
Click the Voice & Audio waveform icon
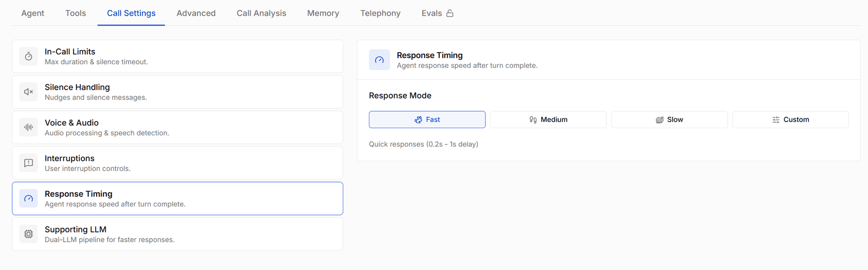pos(29,127)
